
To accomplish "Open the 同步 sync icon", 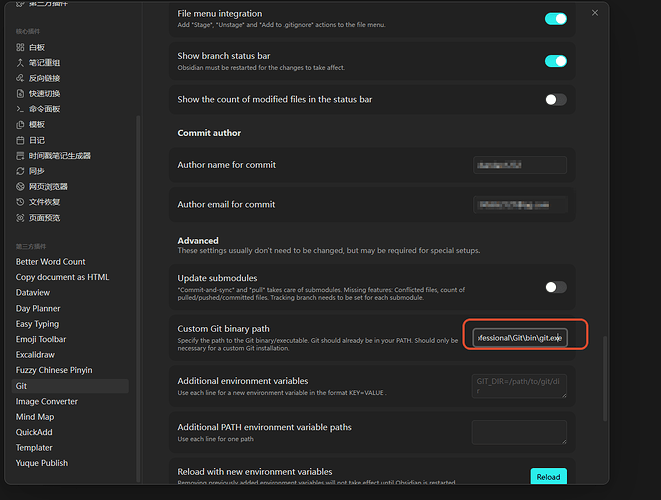I will [20, 171].
